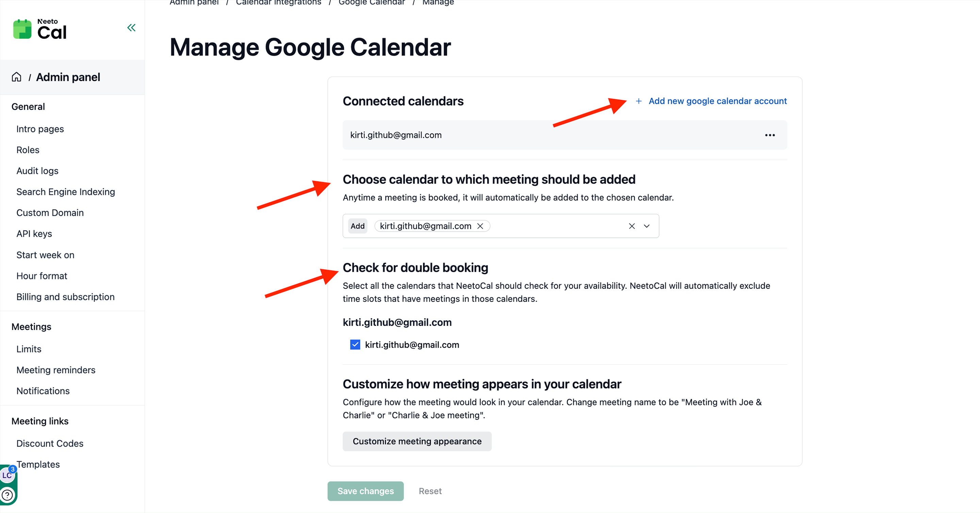
Task: Click the LC user avatar badge
Action: (7, 475)
